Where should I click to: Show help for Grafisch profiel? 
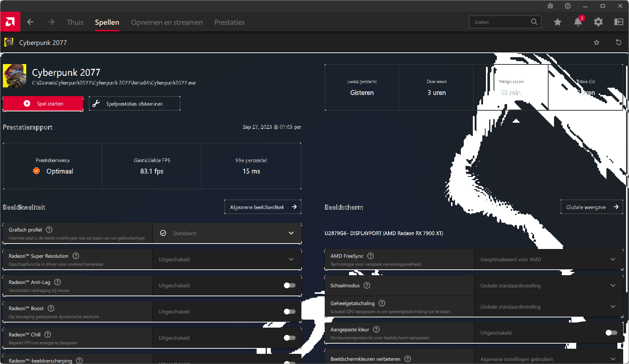pyautogui.click(x=49, y=230)
